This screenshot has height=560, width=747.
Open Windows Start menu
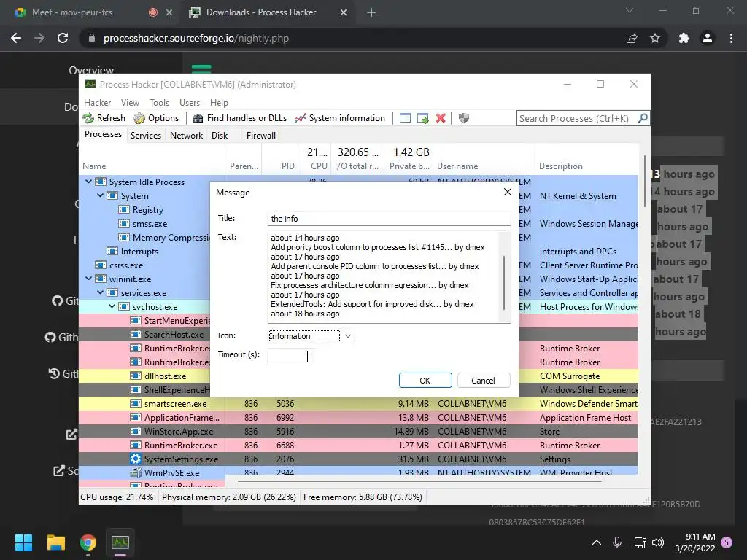23,542
